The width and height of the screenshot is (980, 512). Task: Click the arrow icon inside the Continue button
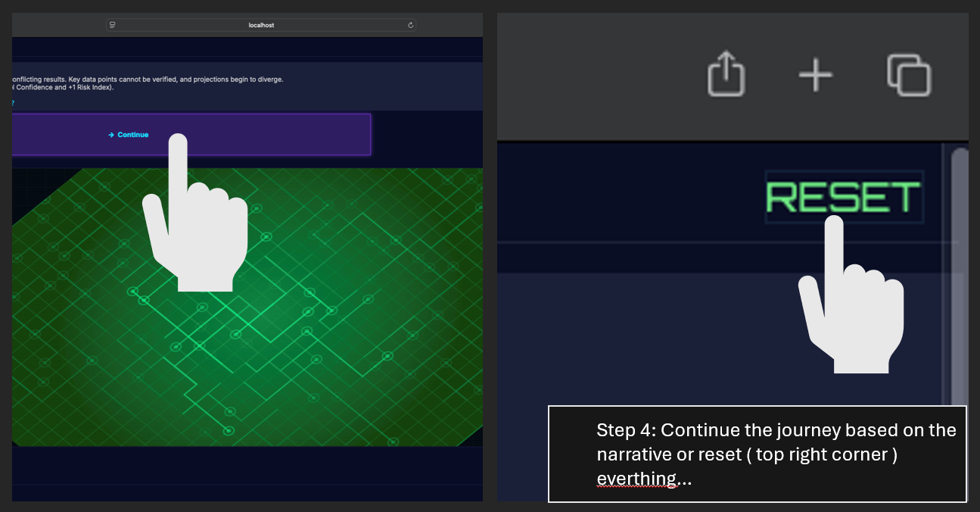coord(111,135)
